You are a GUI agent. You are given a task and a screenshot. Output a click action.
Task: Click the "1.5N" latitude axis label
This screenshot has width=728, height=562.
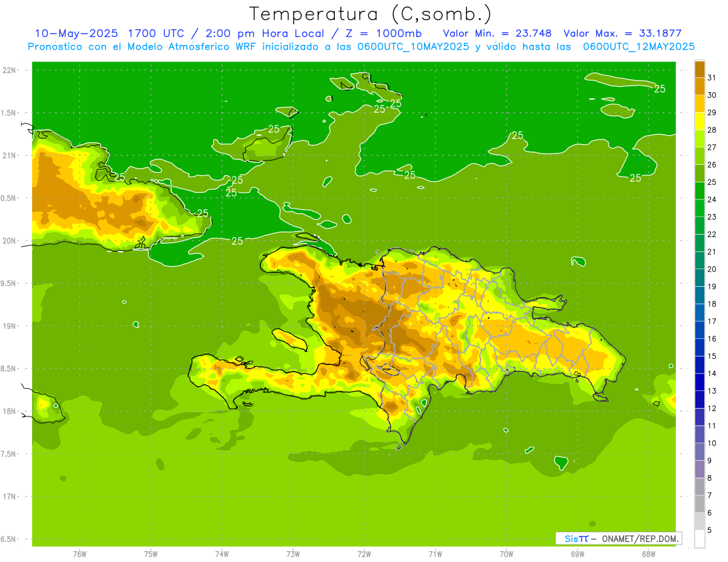[x=9, y=113]
